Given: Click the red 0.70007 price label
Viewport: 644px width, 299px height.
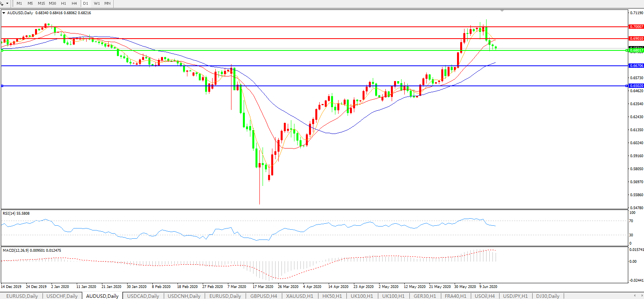Looking at the screenshot, I should tap(636, 27).
